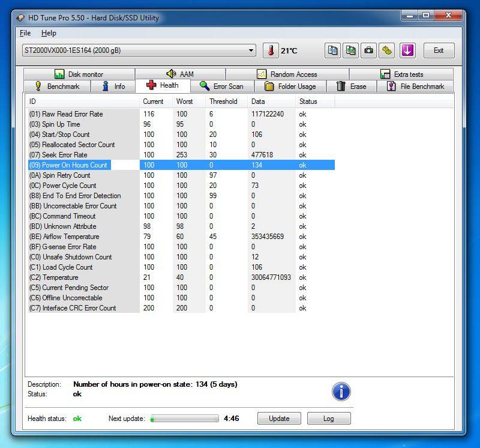Click the camera save screenshot icon
This screenshot has width=480, height=448.
368,50
